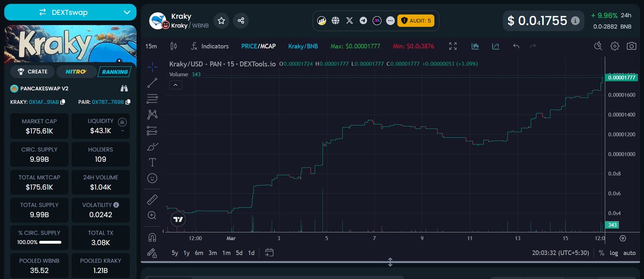Toggle percentage scale

(x=602, y=253)
